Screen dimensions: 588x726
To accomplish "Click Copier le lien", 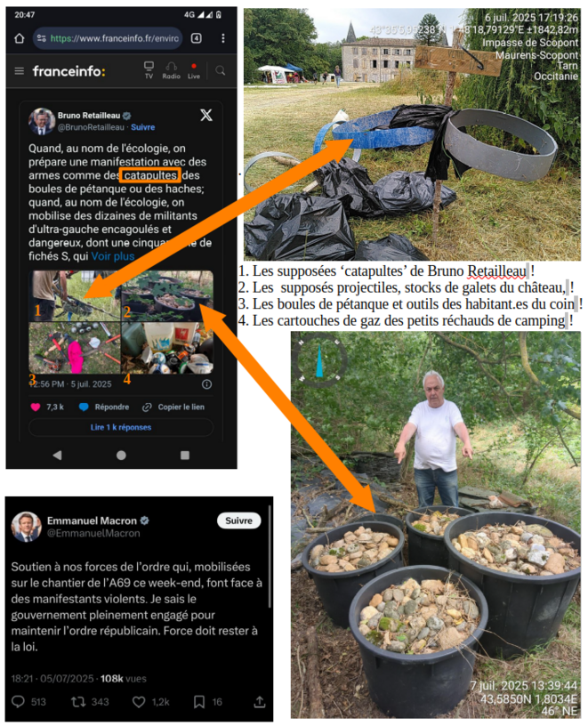I will pyautogui.click(x=173, y=407).
